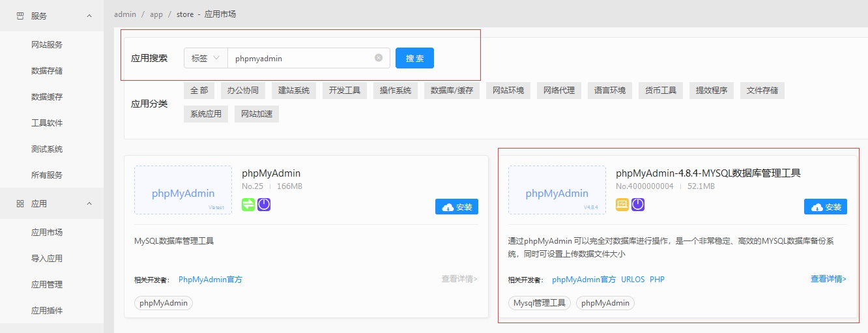Open 数据存储 in sidebar
This screenshot has width=868, height=333.
(x=47, y=71)
